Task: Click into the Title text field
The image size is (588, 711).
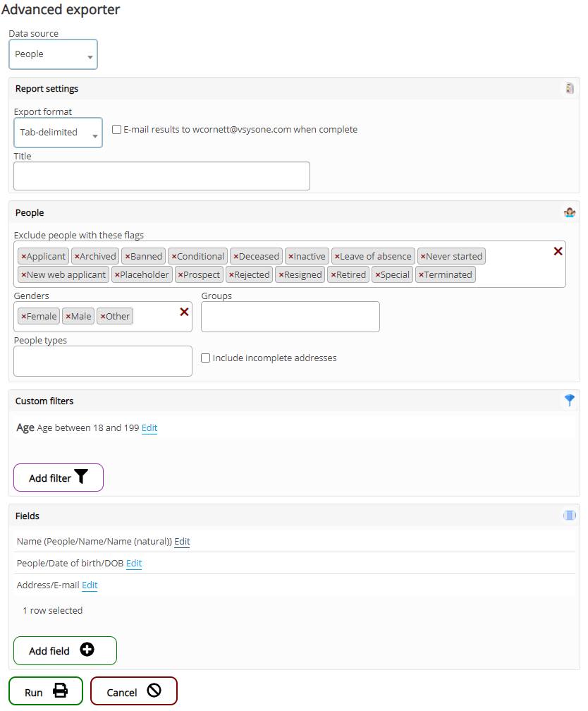Action: [161, 176]
